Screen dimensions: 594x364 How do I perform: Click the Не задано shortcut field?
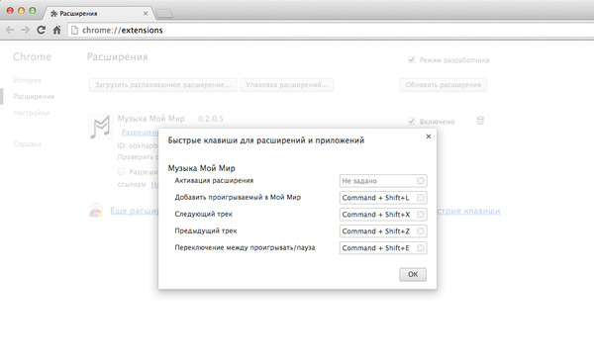383,181
